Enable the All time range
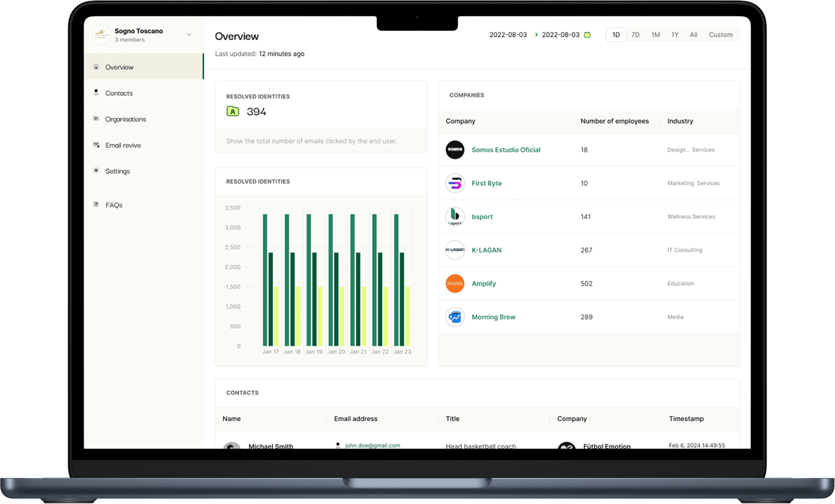835x504 pixels. pyautogui.click(x=693, y=34)
